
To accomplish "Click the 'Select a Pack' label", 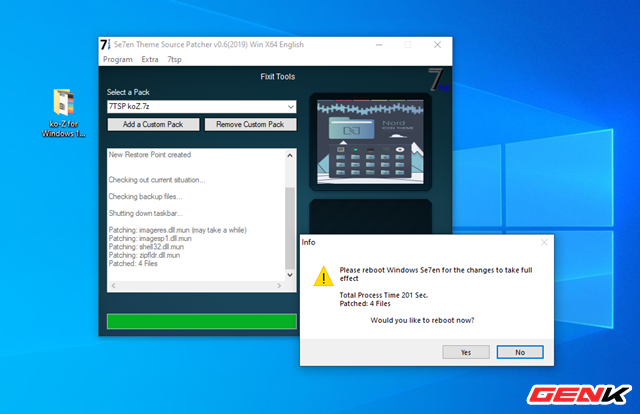I will click(x=128, y=92).
